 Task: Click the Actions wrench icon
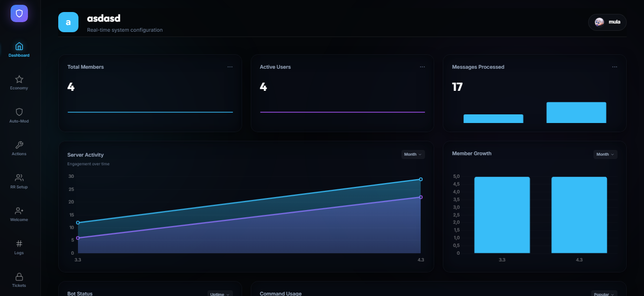pyautogui.click(x=19, y=147)
